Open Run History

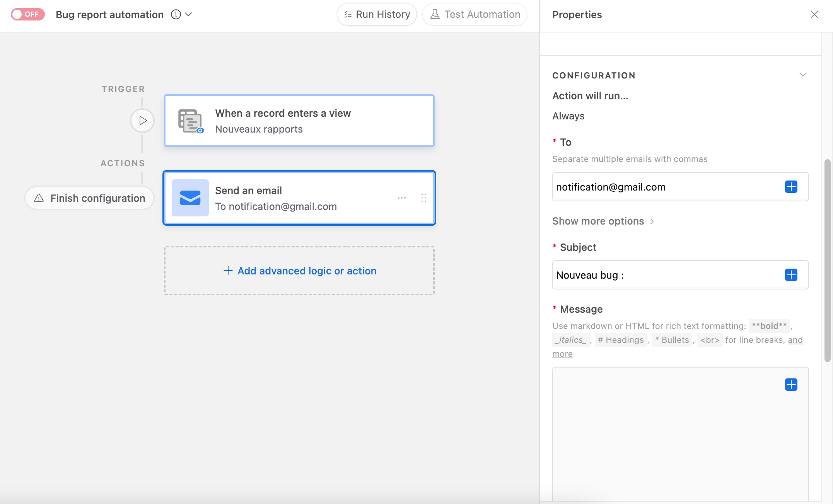377,14
